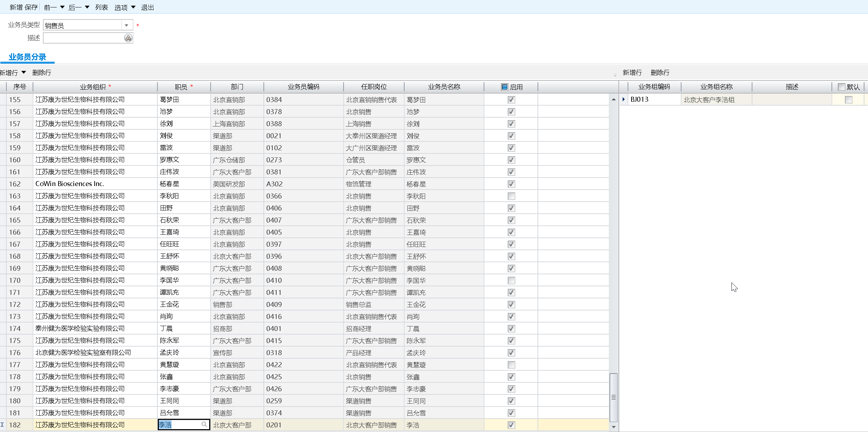Toggle the 默认 header checkbox
This screenshot has width=868, height=432.
point(841,87)
